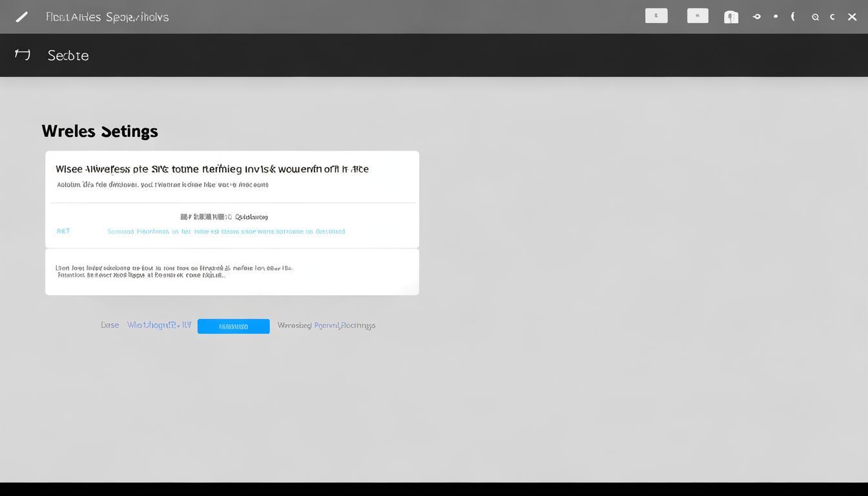Click the microphone icon in the top bar
The image size is (868, 496).
pyautogui.click(x=730, y=17)
